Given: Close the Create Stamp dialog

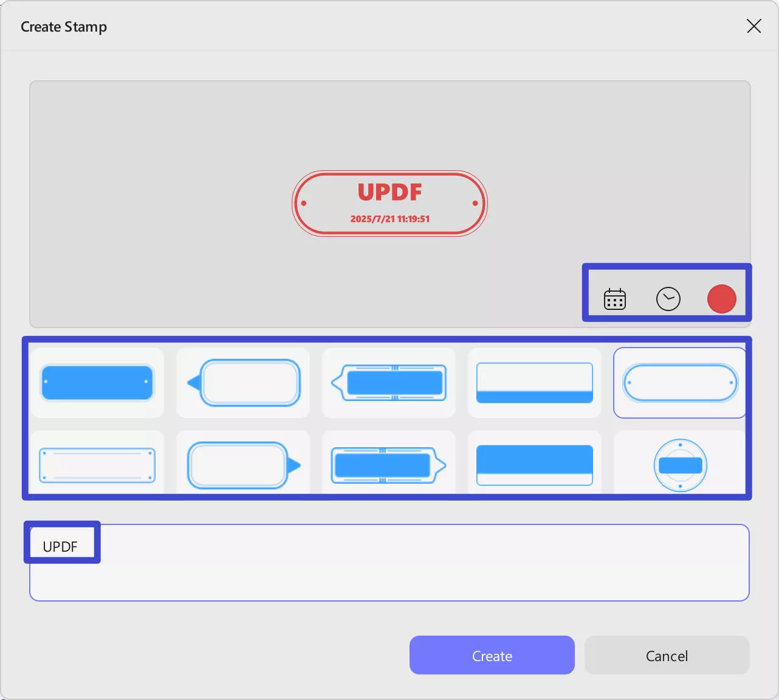Looking at the screenshot, I should (753, 26).
